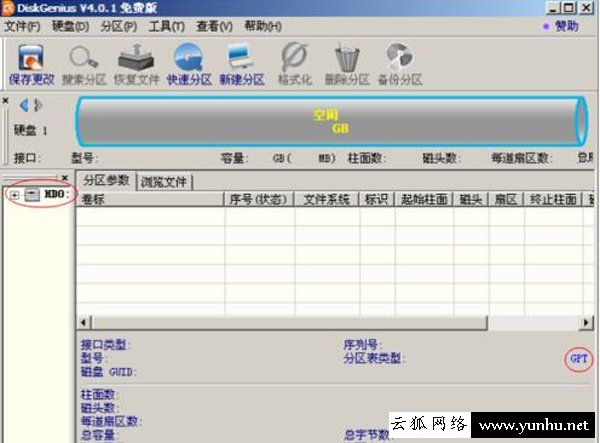Screen dimensions: 600x443
Task: Click the 接口类型 label
Action: (105, 345)
